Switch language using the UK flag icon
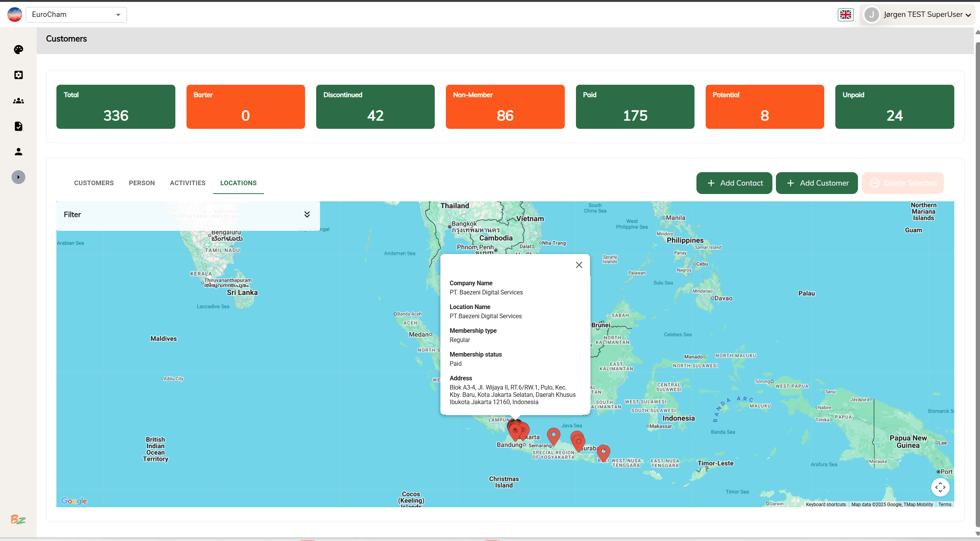This screenshot has height=541, width=980. tap(846, 15)
